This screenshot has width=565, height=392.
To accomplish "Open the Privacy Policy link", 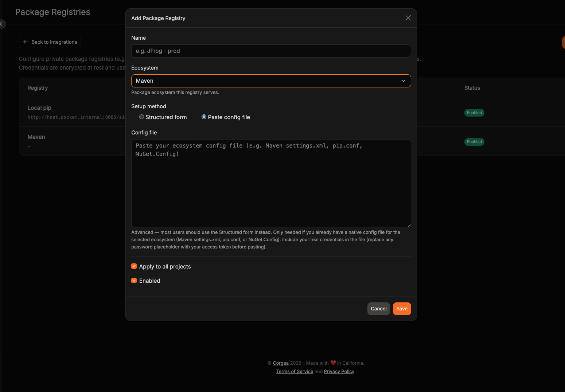I will click(x=339, y=371).
